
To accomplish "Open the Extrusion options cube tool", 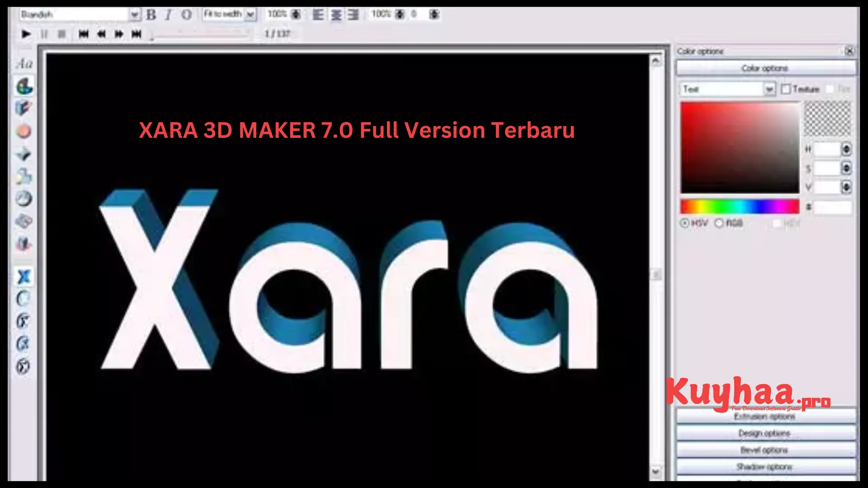I will [24, 108].
